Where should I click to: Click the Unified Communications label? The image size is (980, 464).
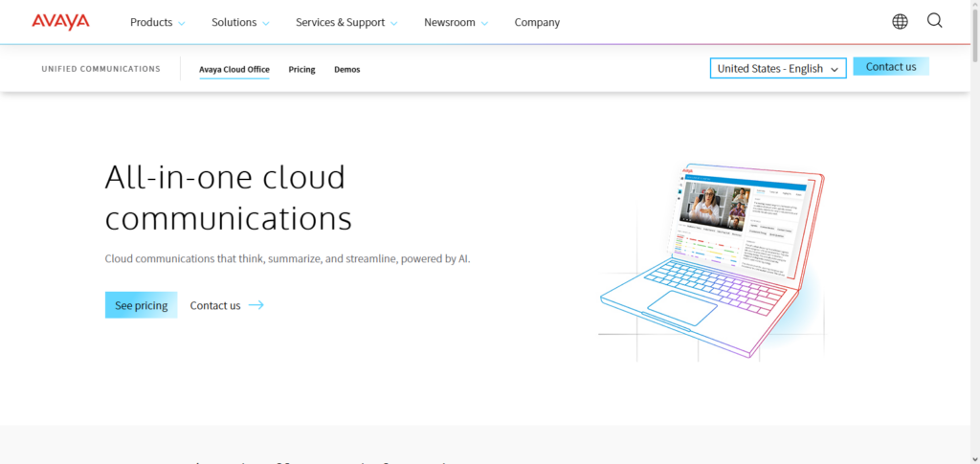(x=101, y=69)
